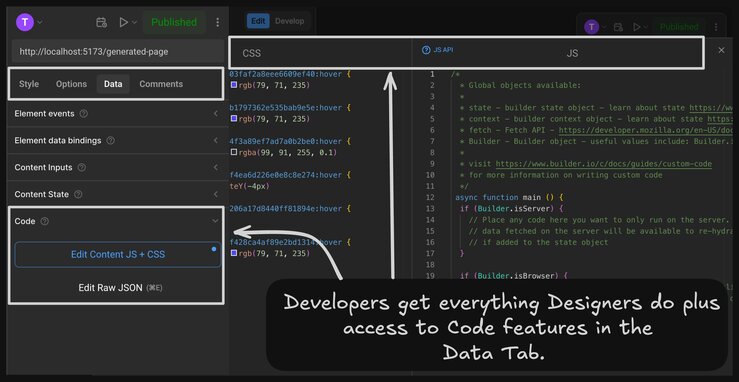This screenshot has width=739, height=382.
Task: Click the preview play icon
Action: [123, 22]
